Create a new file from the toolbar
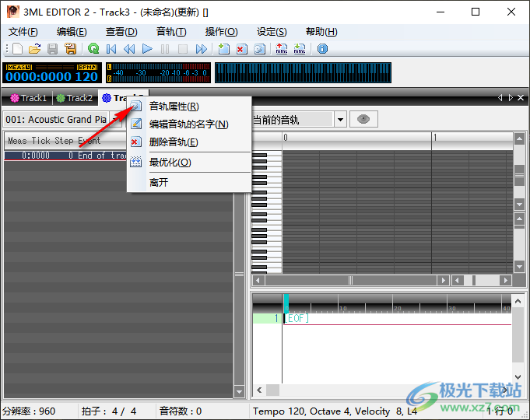This screenshot has height=420, width=530. pos(18,49)
